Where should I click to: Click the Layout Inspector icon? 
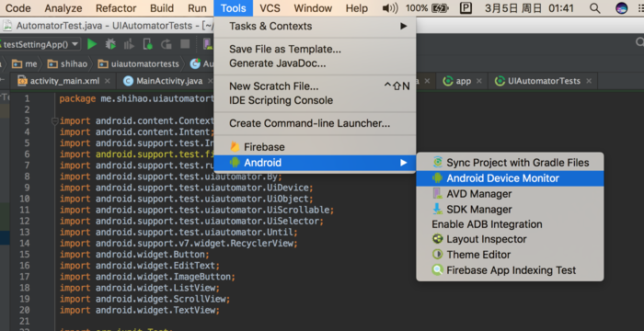[x=437, y=239]
